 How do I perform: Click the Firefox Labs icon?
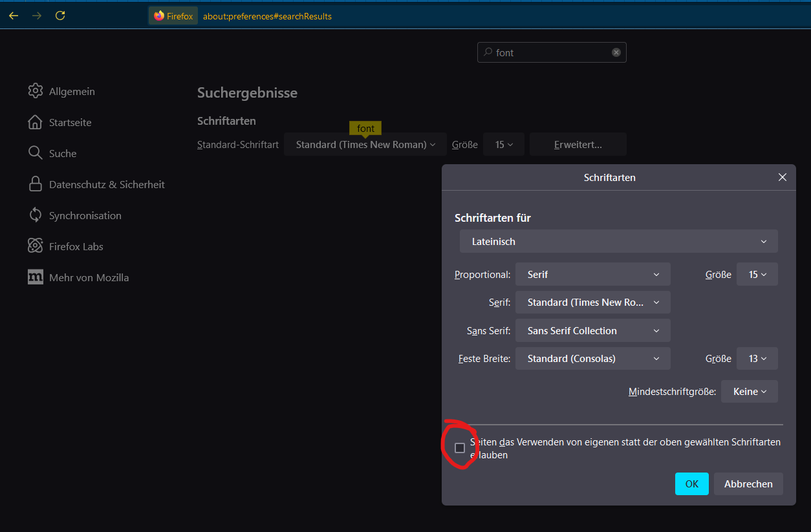(x=35, y=246)
